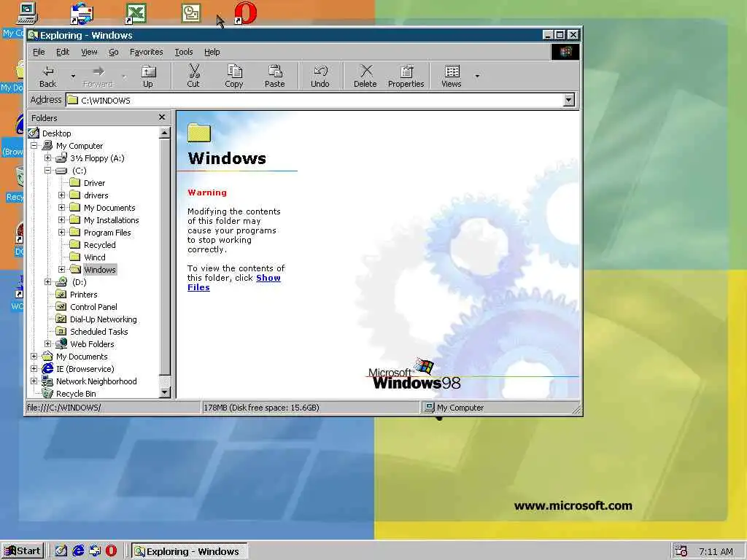Screen dimensions: 747x560
Task: Select the Driver folder in tree
Action: click(x=94, y=183)
